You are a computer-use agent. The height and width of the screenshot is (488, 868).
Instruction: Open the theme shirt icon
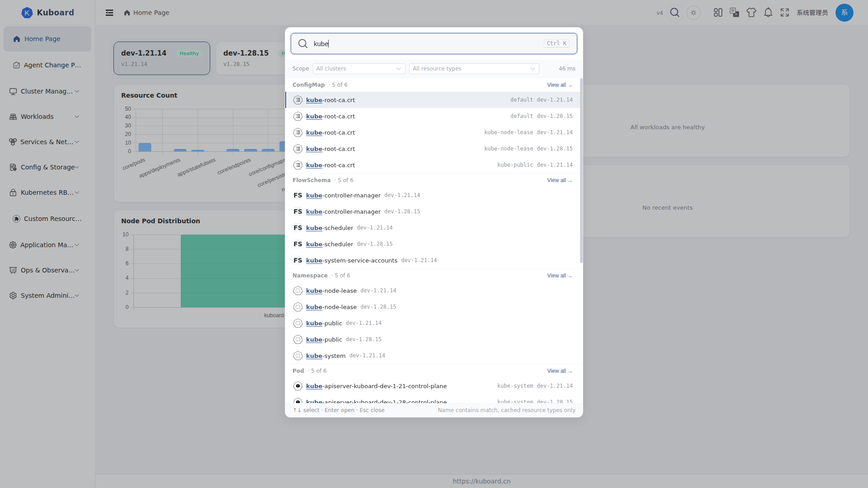click(x=751, y=13)
